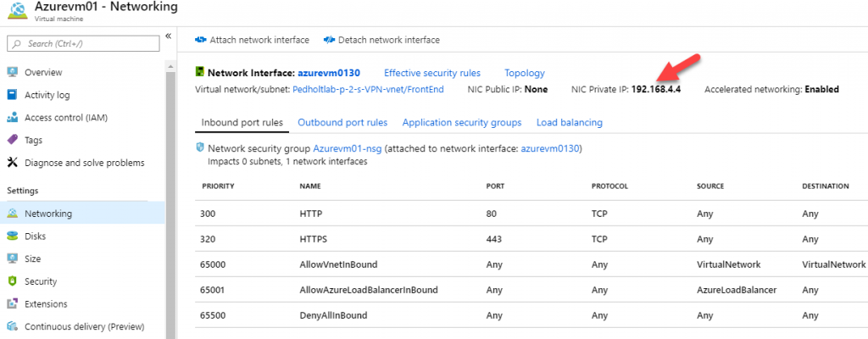
Task: Click the Security shield icon in sidebar
Action: pos(13,281)
